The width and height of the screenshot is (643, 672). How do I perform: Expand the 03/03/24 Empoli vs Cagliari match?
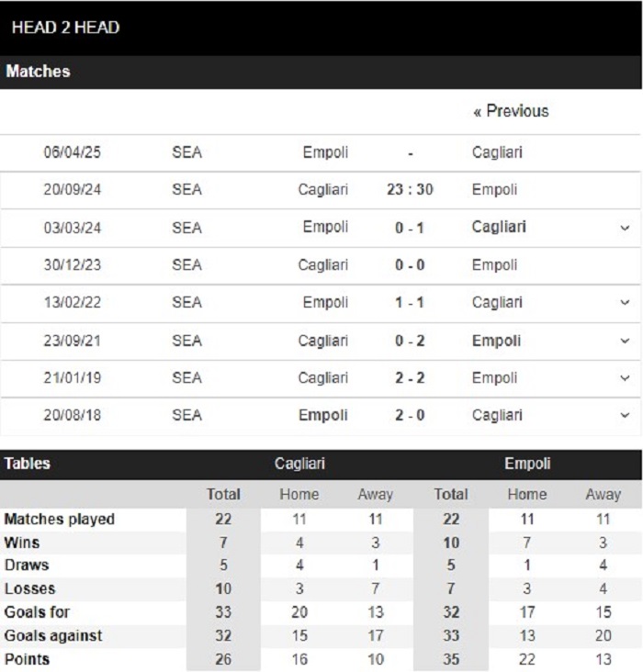[625, 228]
